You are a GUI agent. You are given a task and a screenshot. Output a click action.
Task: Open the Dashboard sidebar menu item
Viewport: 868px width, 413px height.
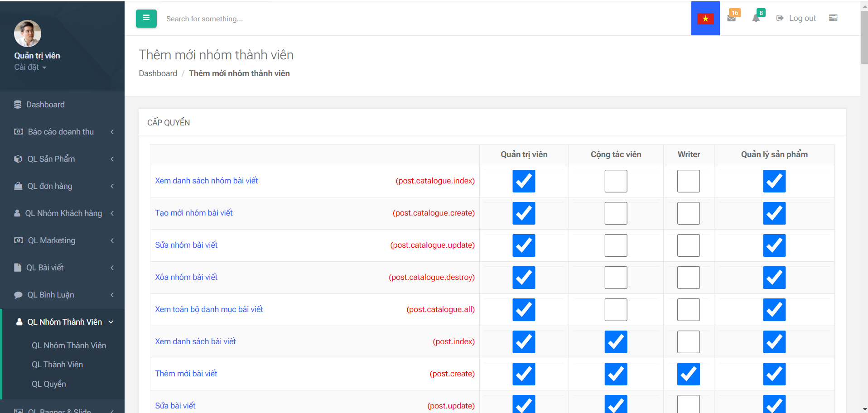coord(62,105)
